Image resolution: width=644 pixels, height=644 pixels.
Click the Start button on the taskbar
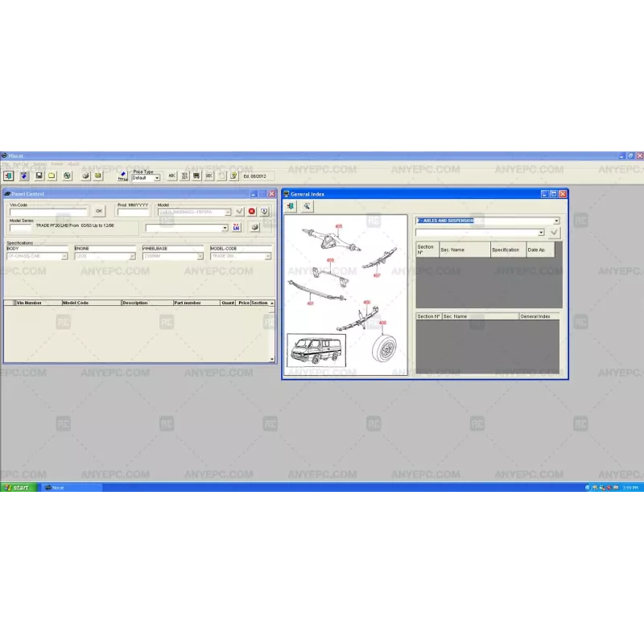[16, 487]
